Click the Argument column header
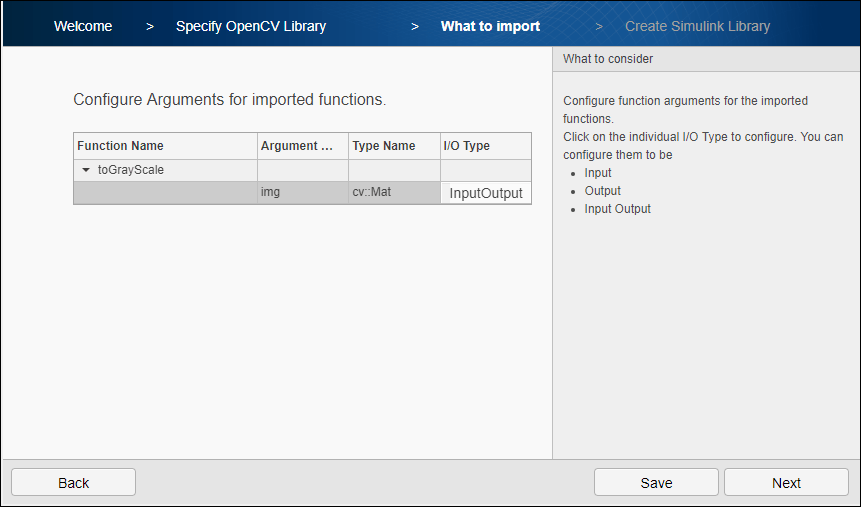861x507 pixels. [303, 146]
